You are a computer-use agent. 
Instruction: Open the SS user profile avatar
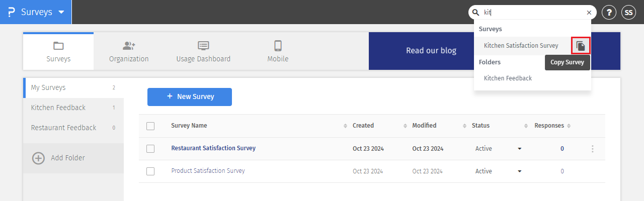click(x=629, y=13)
